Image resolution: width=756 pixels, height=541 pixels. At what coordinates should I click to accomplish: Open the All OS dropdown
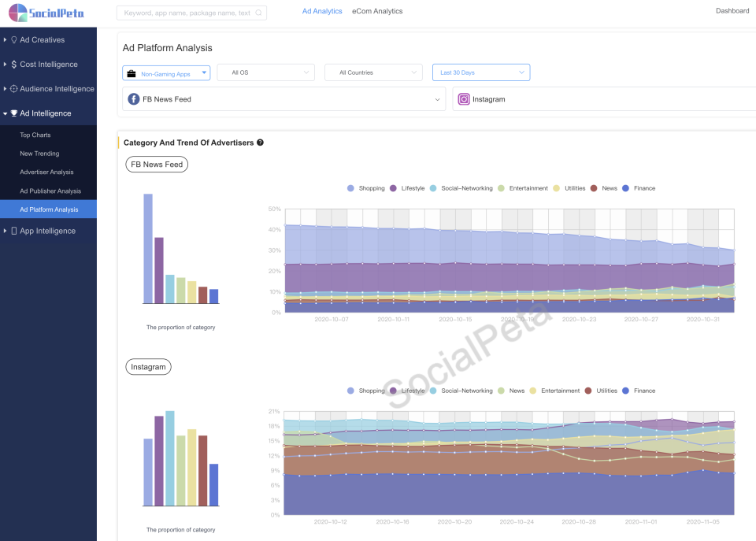[265, 72]
